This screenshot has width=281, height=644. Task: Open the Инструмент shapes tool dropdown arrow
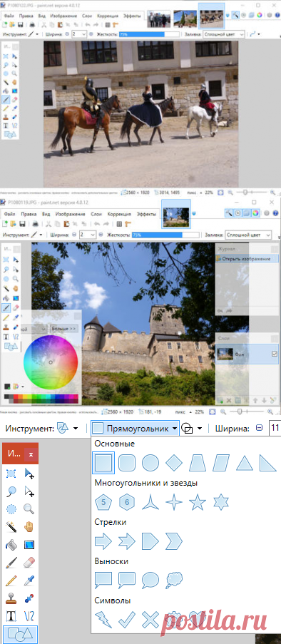(x=76, y=429)
